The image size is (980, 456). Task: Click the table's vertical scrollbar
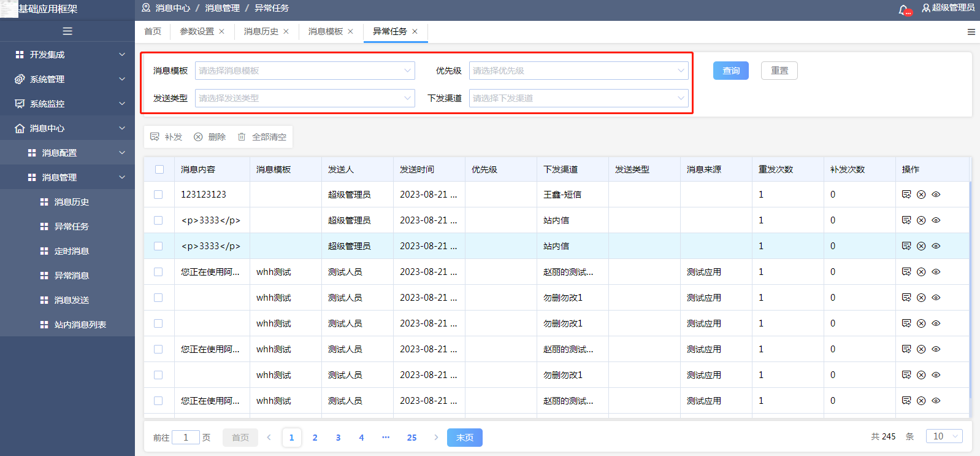coord(970,288)
